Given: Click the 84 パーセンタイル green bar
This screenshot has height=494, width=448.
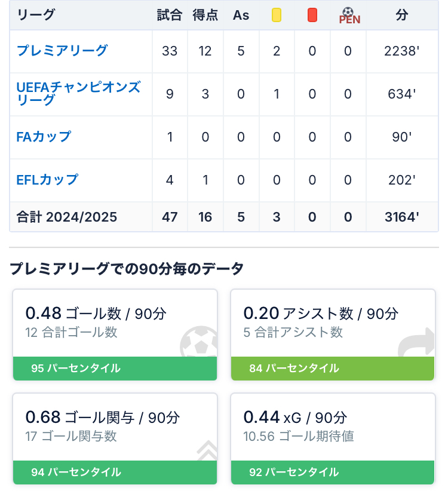Looking at the screenshot, I should coord(333,369).
